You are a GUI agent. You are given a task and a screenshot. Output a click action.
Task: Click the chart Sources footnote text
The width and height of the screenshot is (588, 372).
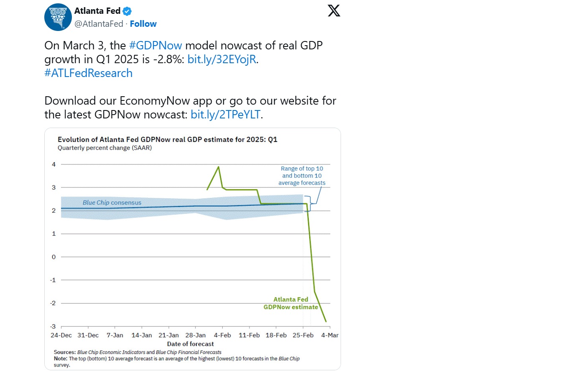click(x=137, y=352)
